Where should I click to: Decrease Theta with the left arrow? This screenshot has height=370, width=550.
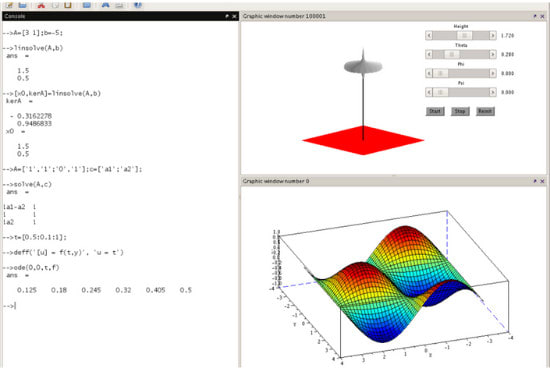[x=429, y=54]
